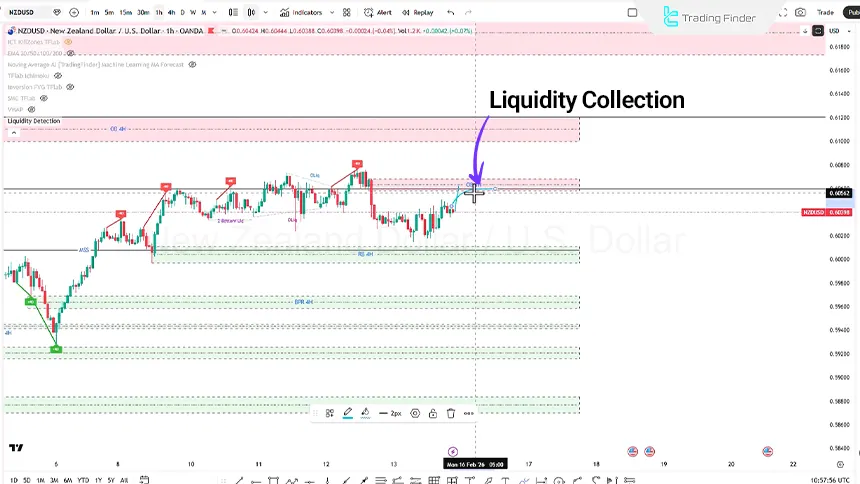Switch to the 30m timeframe
This screenshot has height=484, width=860.
coord(143,12)
